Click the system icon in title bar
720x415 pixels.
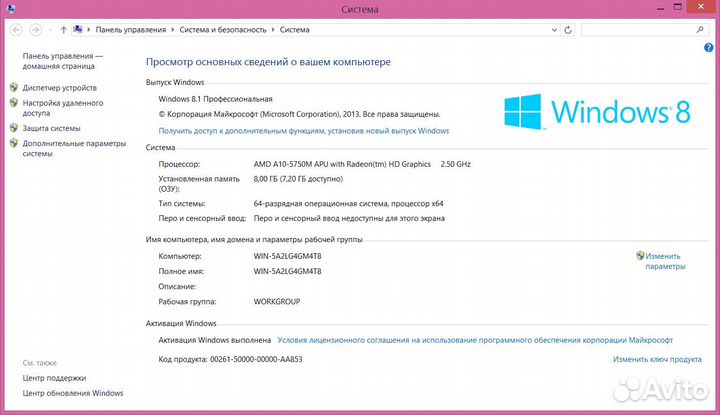point(11,8)
